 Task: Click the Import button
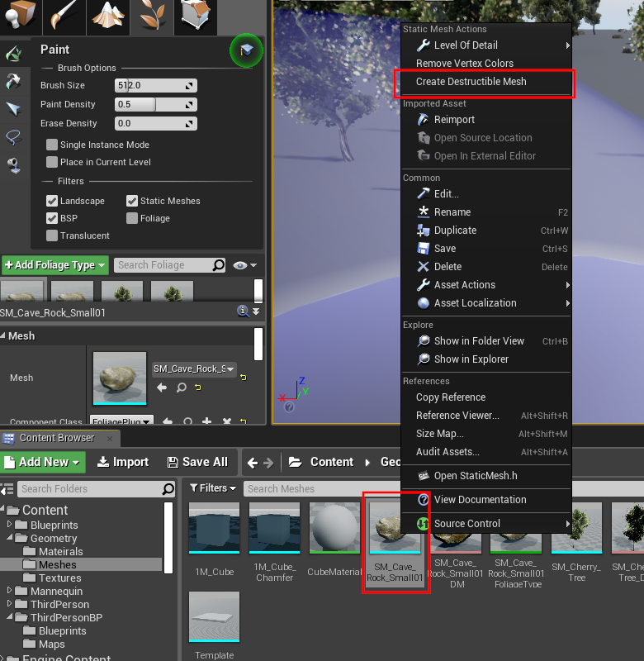click(123, 462)
